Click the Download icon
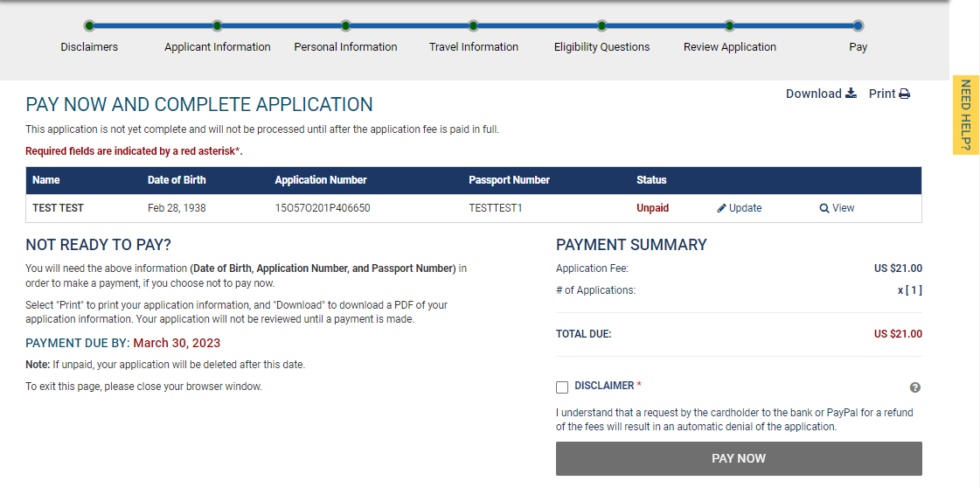Viewport: 980px width, 488px height. (x=851, y=94)
